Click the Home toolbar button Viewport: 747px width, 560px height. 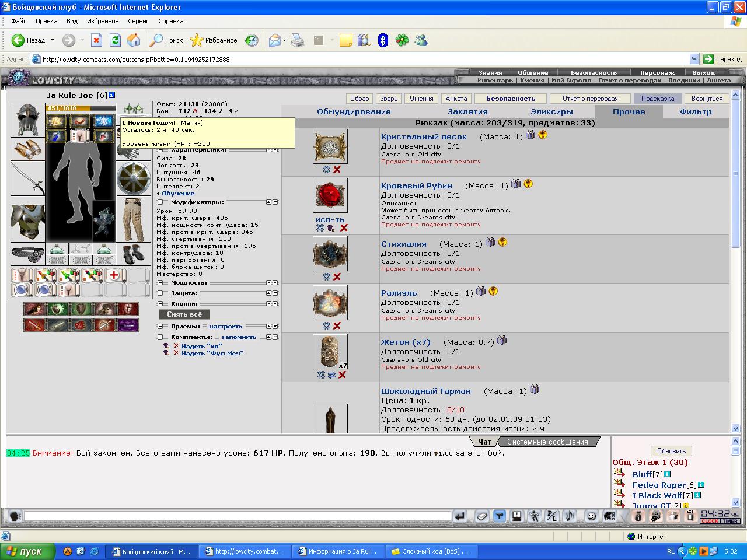(x=134, y=40)
